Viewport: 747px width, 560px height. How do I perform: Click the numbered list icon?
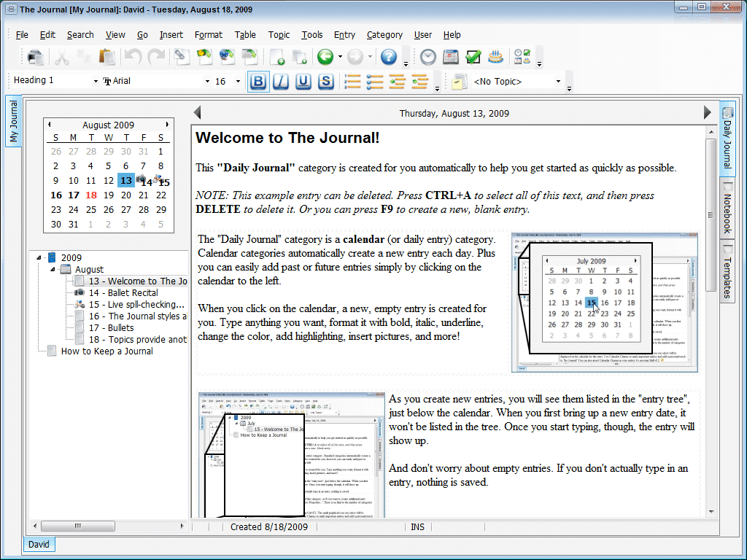click(352, 82)
